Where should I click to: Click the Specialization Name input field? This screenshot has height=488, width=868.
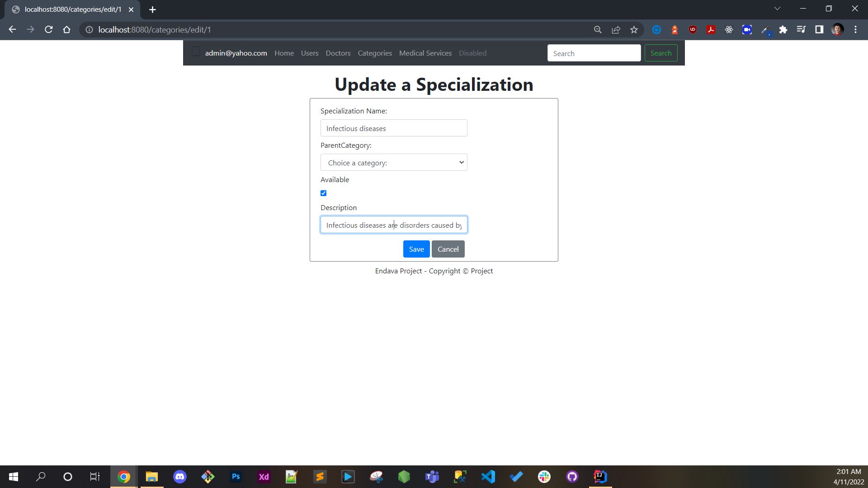click(x=393, y=128)
